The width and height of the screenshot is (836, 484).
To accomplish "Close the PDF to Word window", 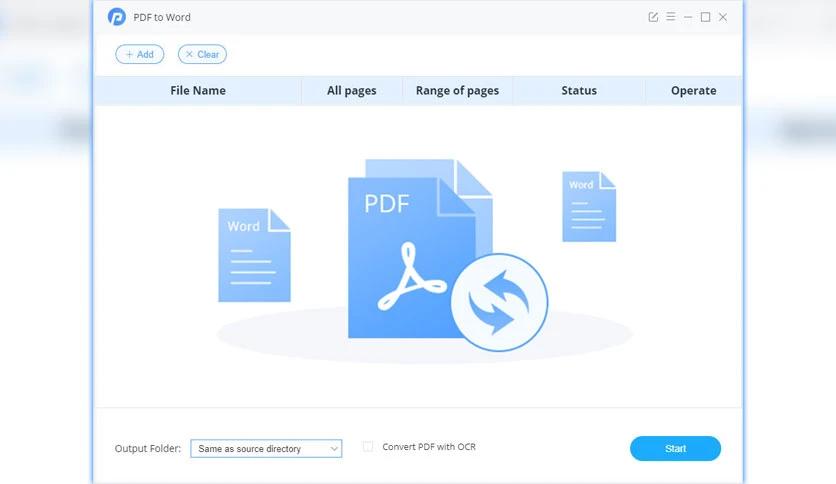I will click(x=723, y=17).
